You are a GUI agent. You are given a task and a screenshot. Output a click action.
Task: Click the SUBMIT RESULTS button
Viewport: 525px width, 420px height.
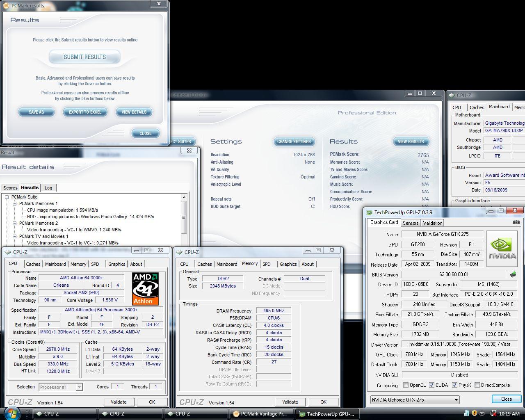pos(84,57)
